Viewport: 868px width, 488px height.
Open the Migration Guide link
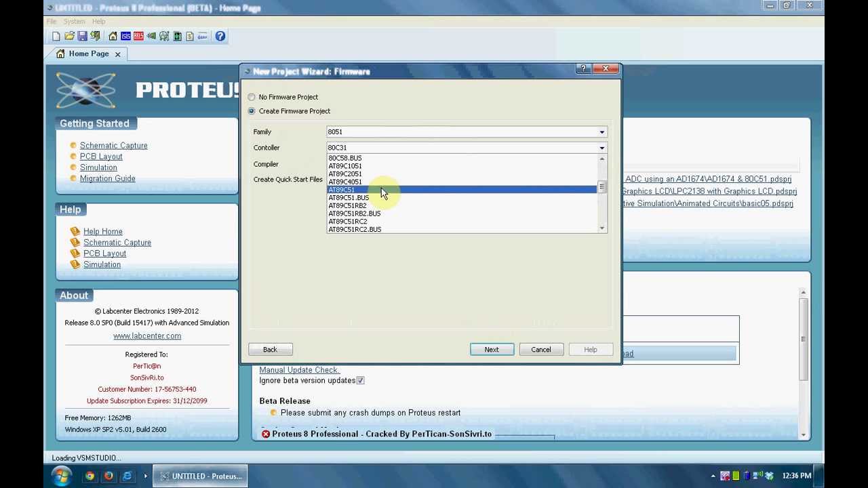[x=107, y=178]
